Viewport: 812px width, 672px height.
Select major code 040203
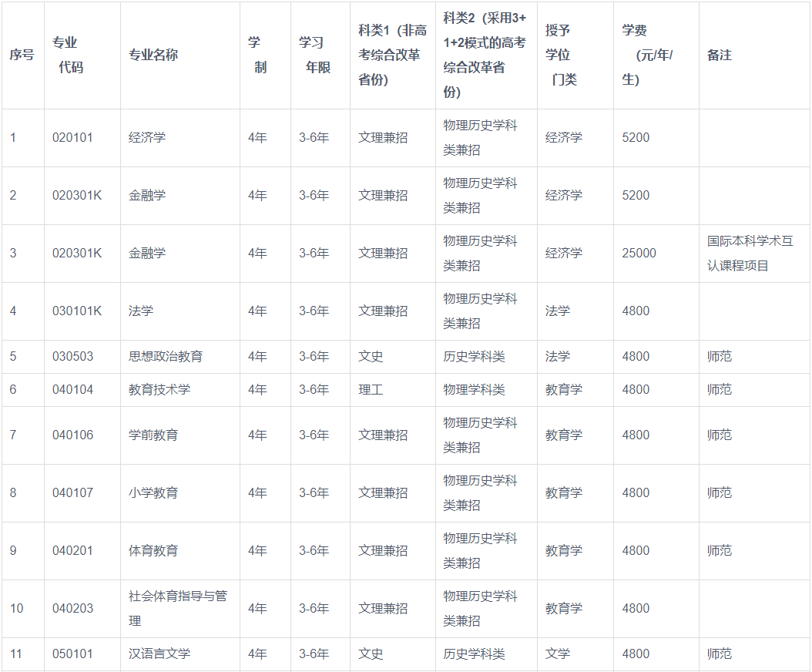point(73,608)
